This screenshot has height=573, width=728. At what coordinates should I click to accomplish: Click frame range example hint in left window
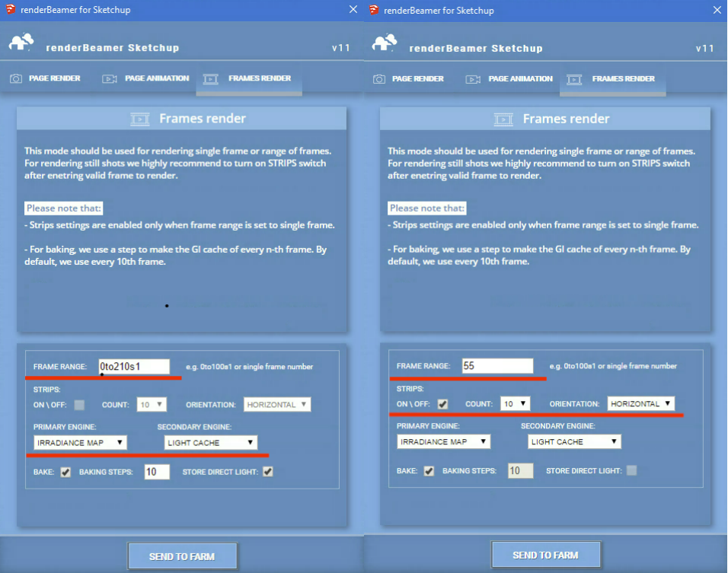(x=249, y=367)
